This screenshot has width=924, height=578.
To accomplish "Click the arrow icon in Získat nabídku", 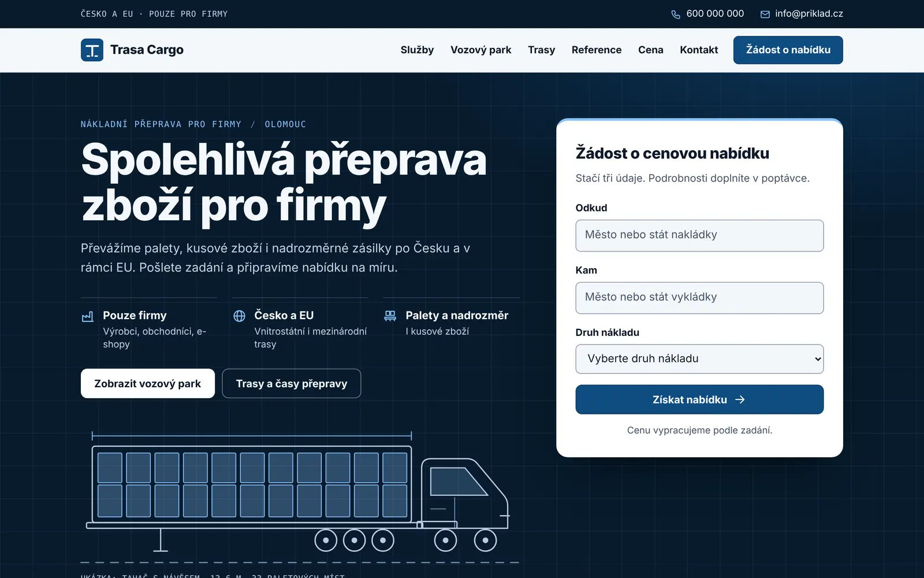I will click(x=740, y=399).
